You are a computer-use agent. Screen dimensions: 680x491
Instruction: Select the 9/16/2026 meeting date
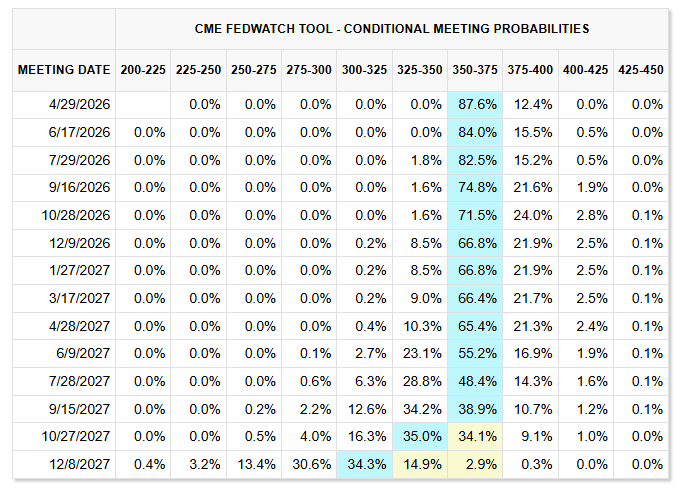(x=77, y=188)
